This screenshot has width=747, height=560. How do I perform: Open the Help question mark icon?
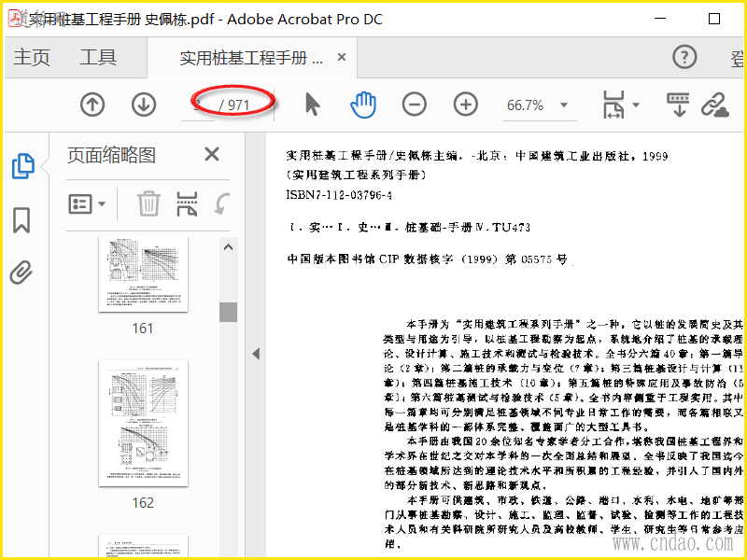click(x=684, y=57)
